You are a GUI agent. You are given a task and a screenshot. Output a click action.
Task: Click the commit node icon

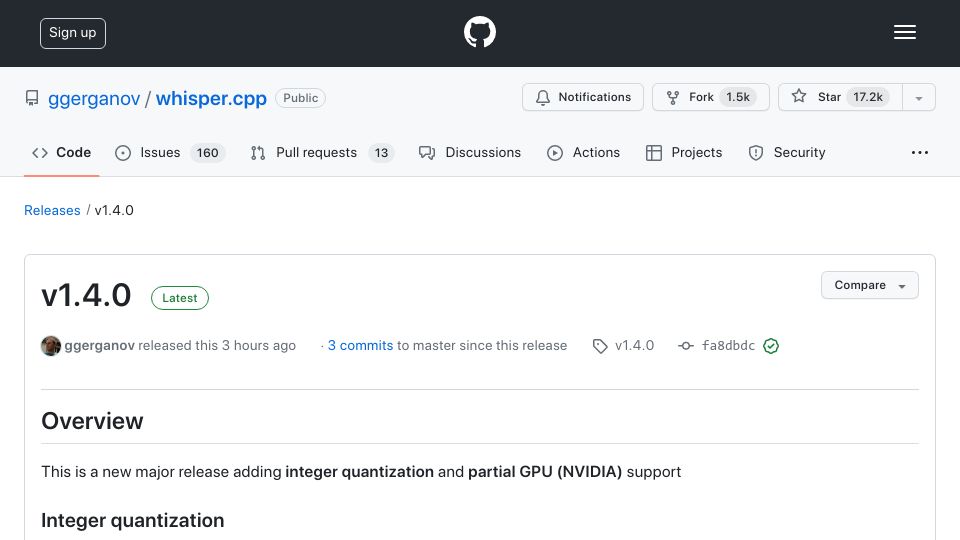(x=686, y=346)
